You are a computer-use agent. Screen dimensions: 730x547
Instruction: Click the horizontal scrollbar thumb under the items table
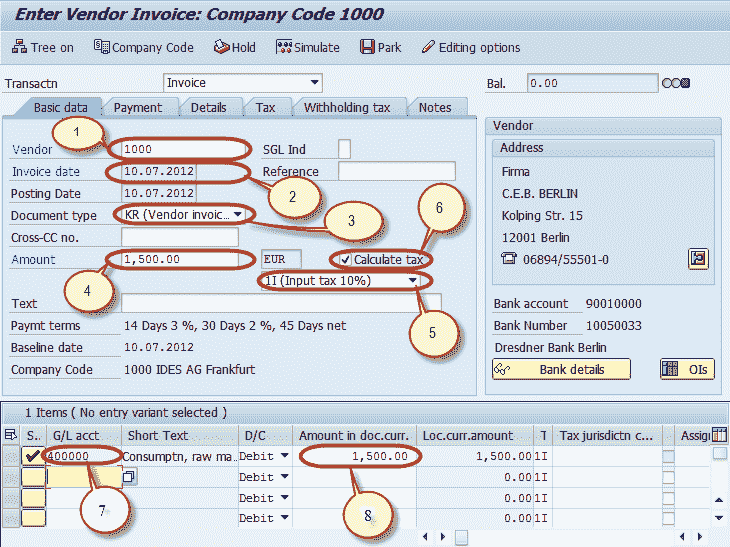[461, 537]
